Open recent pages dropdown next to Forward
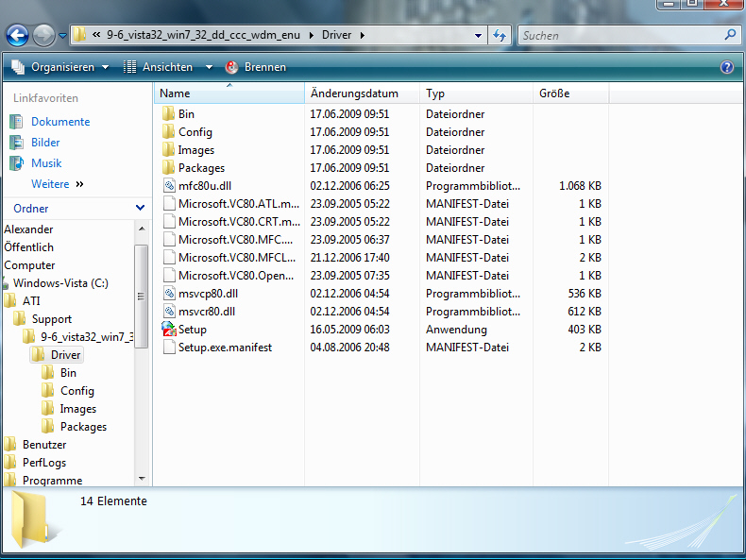This screenshot has width=746, height=560. [63, 36]
